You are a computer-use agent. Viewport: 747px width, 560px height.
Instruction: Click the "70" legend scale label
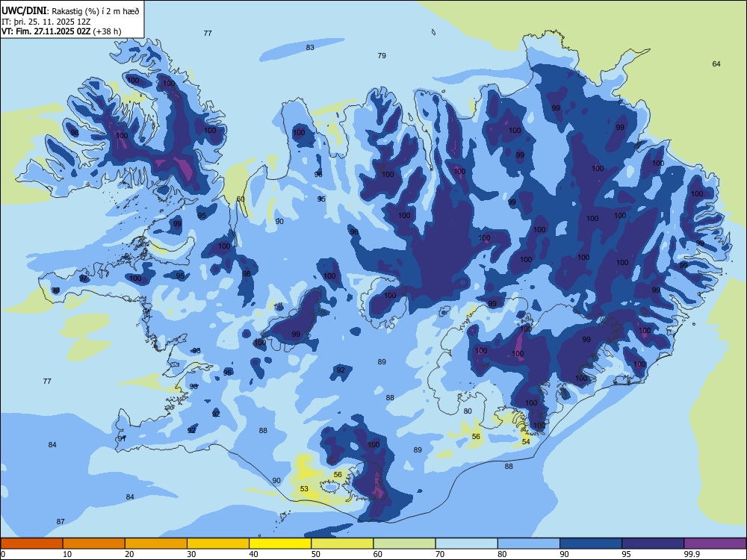coord(440,554)
